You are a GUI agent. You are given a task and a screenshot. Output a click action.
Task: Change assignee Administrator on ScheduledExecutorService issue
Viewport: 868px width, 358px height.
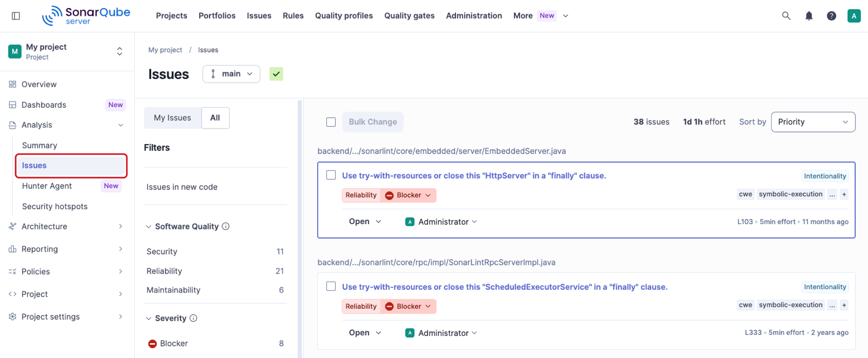click(442, 333)
